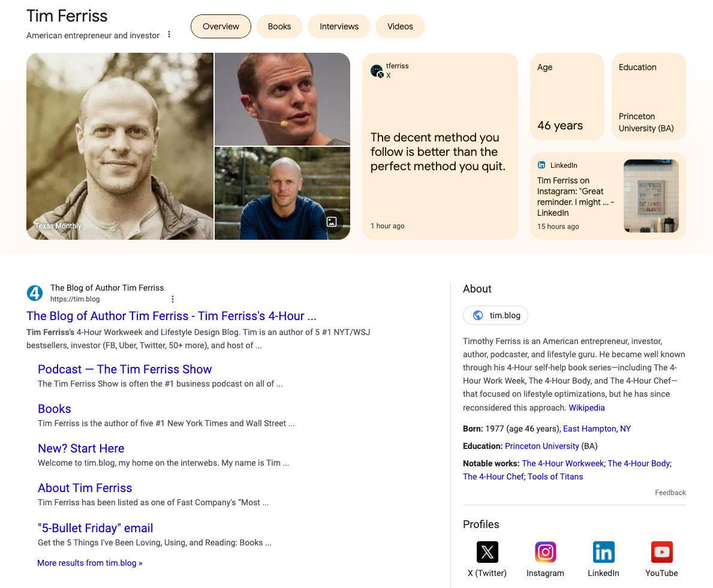
Task: Open the three-dot menu beside entrepreneur description
Action: coord(169,35)
